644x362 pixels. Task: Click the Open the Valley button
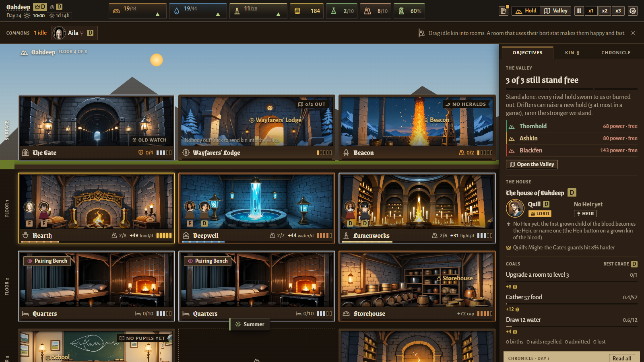point(532,164)
